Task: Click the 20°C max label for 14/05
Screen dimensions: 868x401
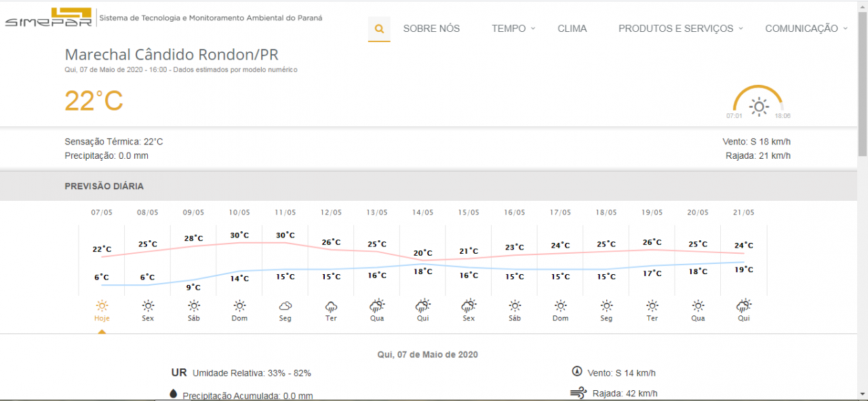Action: (422, 252)
